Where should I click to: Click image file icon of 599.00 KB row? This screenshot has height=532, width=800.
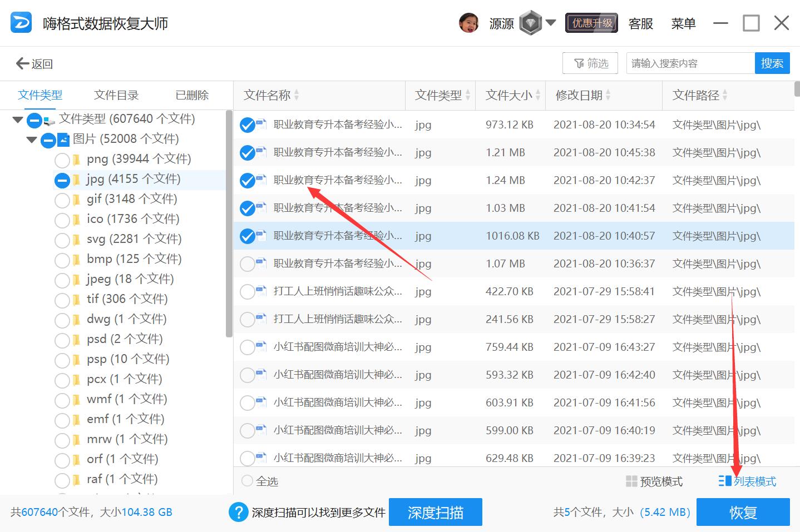tap(261, 429)
